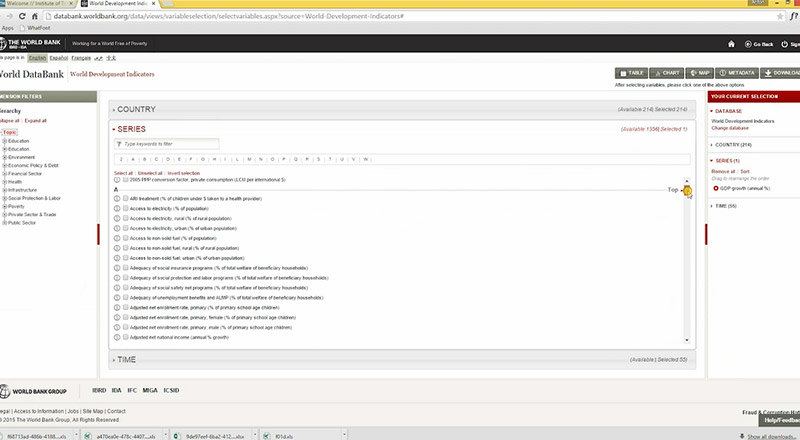Click Change database link
The width and height of the screenshot is (800, 440).
(730, 128)
